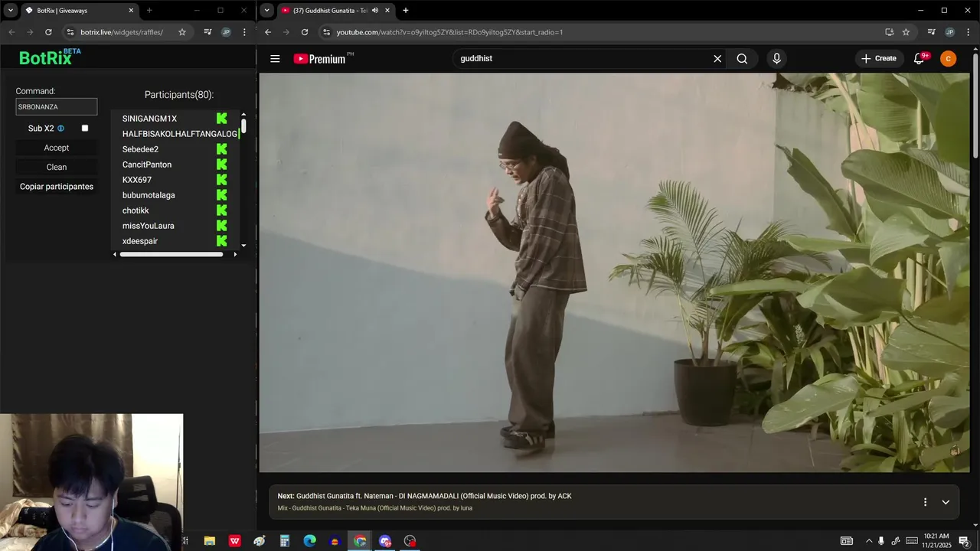Select participant SINIGANGM1X

[x=149, y=119]
